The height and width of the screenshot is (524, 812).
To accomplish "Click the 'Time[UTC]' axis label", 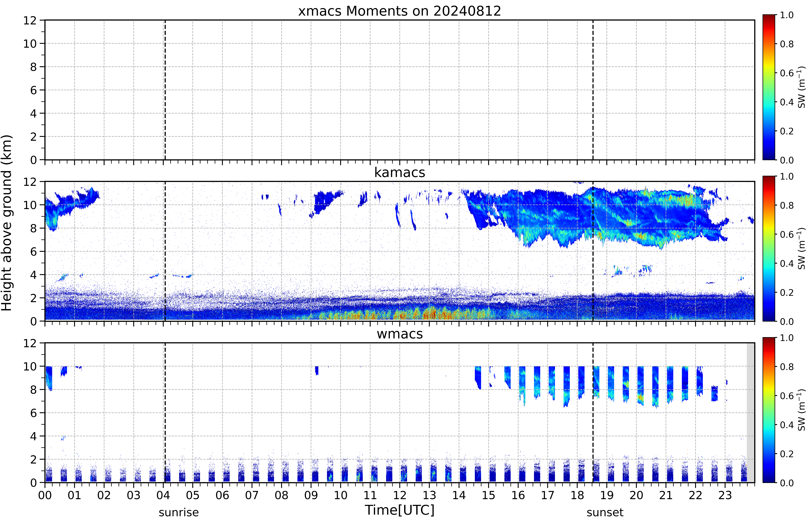I will coord(400,510).
